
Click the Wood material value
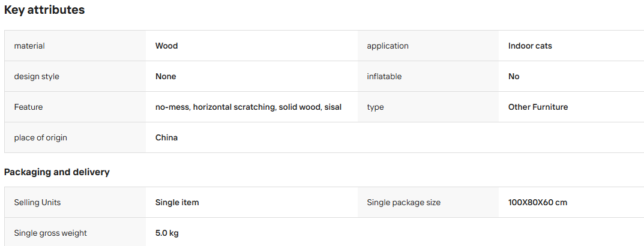click(x=166, y=46)
